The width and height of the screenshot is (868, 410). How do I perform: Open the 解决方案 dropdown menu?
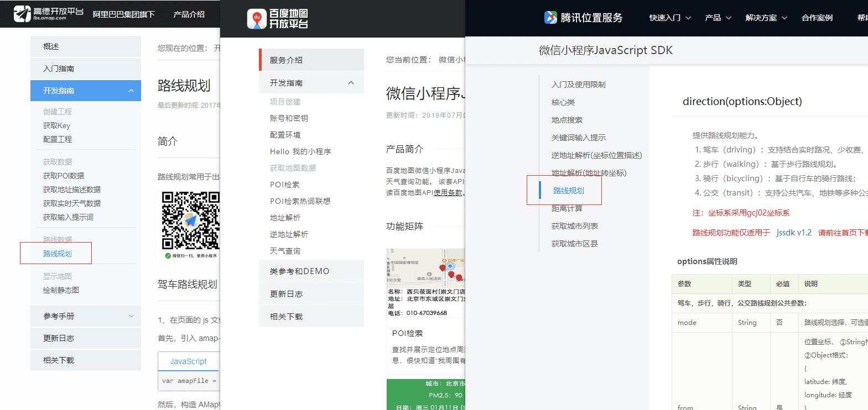click(766, 18)
